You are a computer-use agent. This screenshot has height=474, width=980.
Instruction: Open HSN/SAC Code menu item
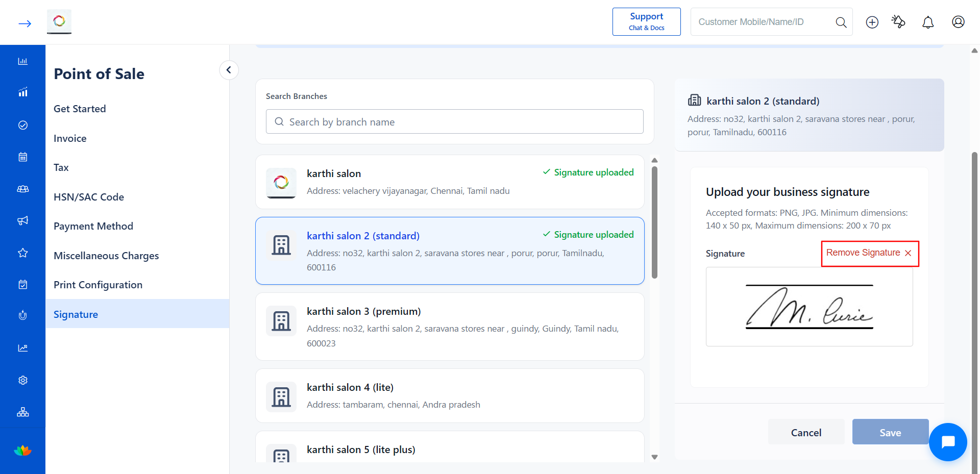[89, 197]
